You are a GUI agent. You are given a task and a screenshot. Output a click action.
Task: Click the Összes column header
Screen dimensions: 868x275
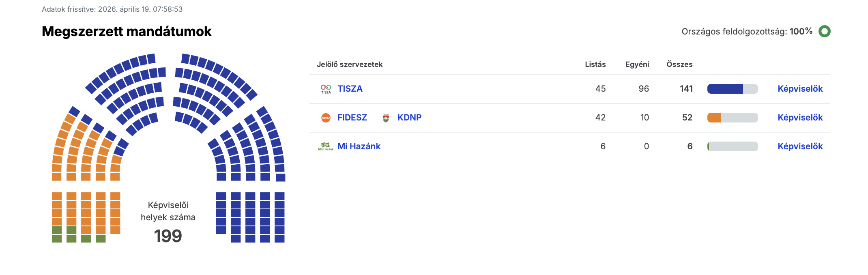[x=679, y=64]
